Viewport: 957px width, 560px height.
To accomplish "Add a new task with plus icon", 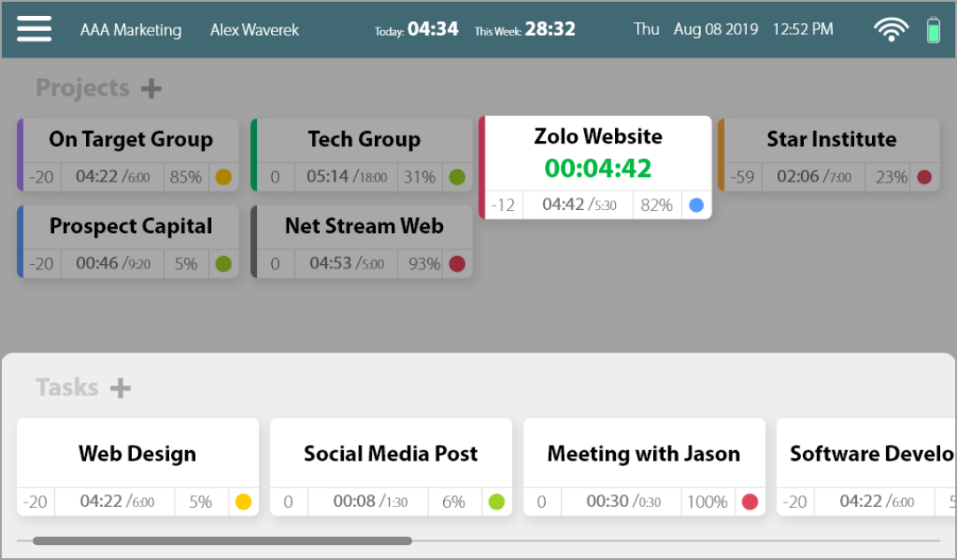I will [x=121, y=388].
